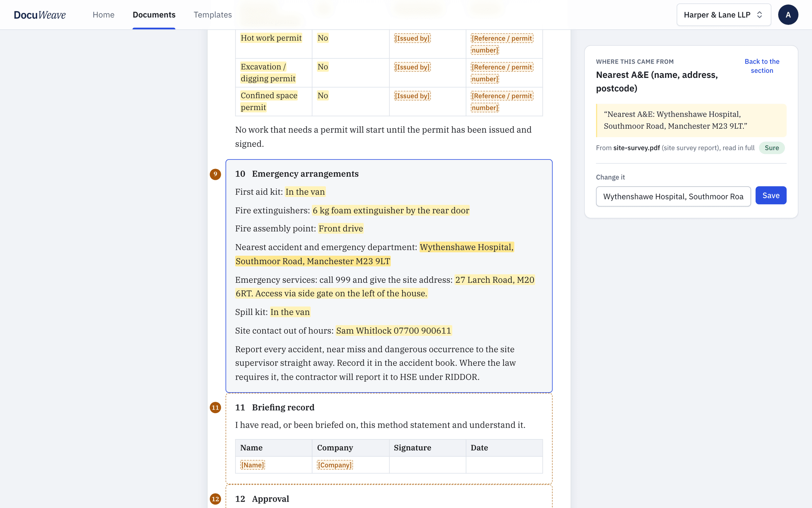Viewport: 812px width, 508px height.
Task: Click the 'No' value for Confined space permit
Action: click(x=323, y=96)
